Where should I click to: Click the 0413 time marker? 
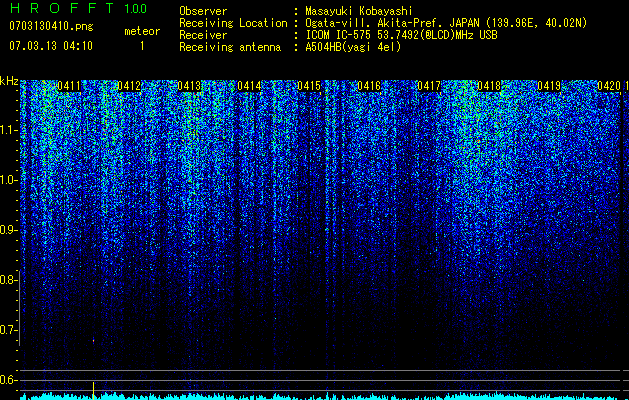189,86
